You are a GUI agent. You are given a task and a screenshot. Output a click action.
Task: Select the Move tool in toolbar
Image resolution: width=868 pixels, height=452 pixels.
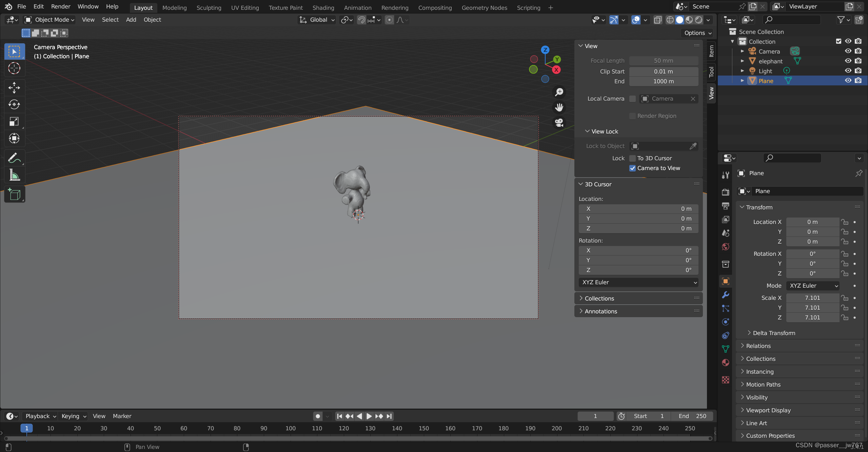14,87
